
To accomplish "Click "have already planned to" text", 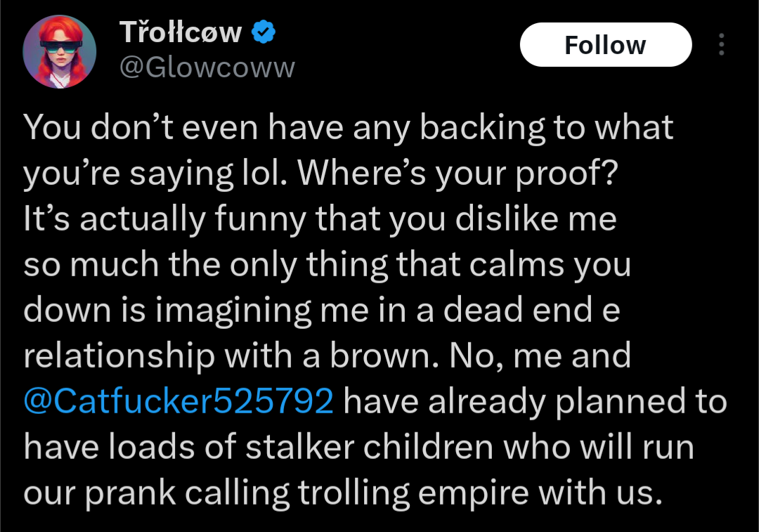I will point(535,402).
